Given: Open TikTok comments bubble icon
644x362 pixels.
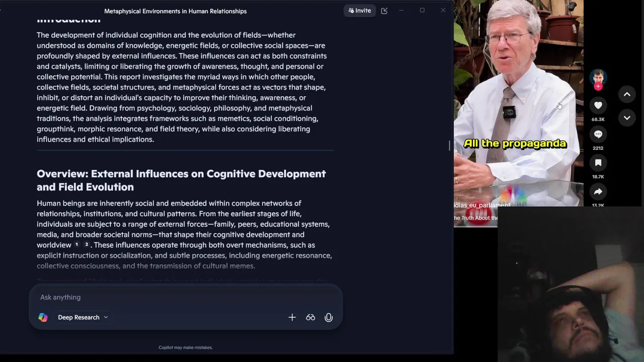Looking at the screenshot, I should pyautogui.click(x=598, y=134).
